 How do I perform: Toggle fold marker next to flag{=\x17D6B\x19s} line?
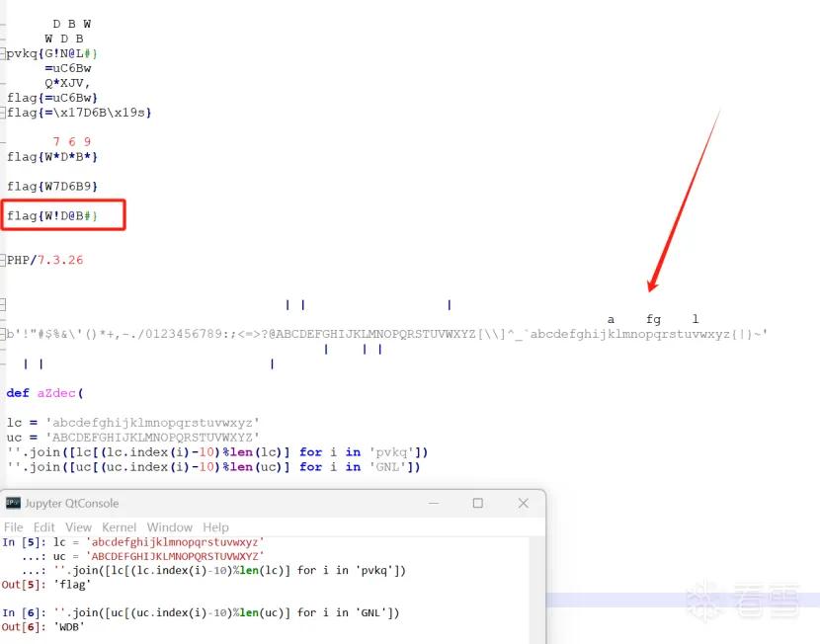3,113
